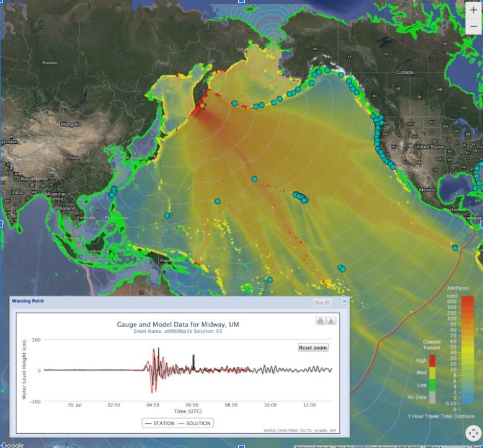Click the Coastal Hazard legend heading
Viewport: 483px width, 448px height.
(x=432, y=345)
